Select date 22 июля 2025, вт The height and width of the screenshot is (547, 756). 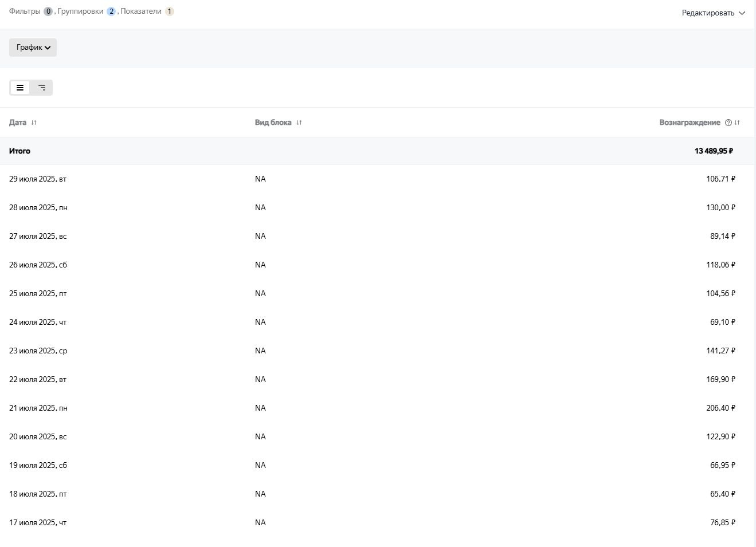coord(38,379)
